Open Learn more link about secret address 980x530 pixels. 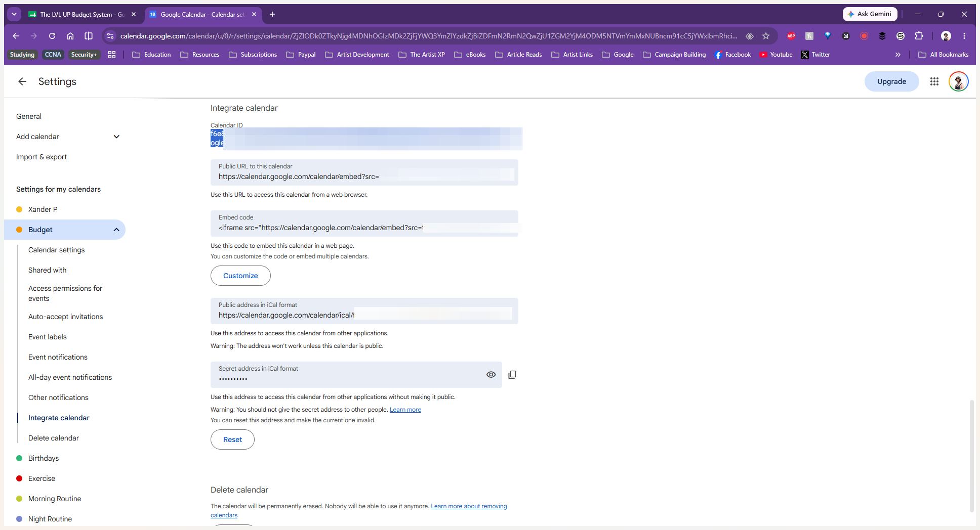(405, 410)
